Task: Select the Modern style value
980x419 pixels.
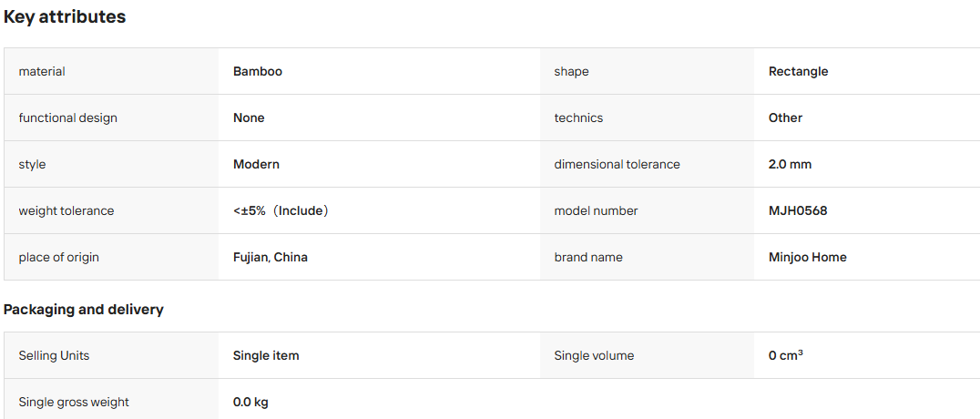Action: (x=256, y=165)
